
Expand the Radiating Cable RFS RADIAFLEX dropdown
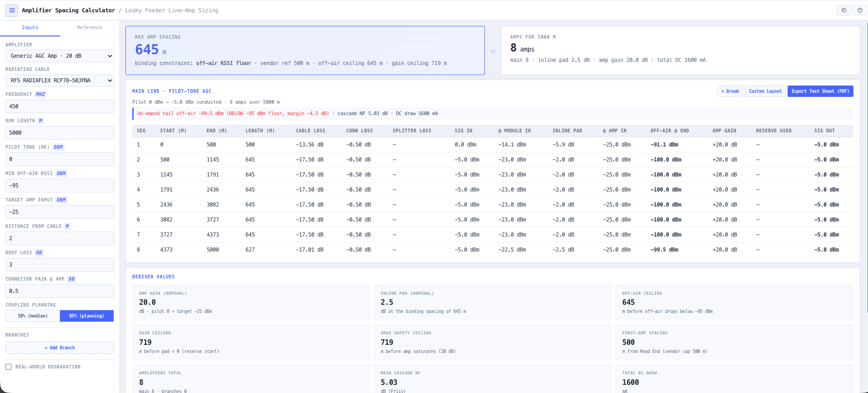(60, 81)
